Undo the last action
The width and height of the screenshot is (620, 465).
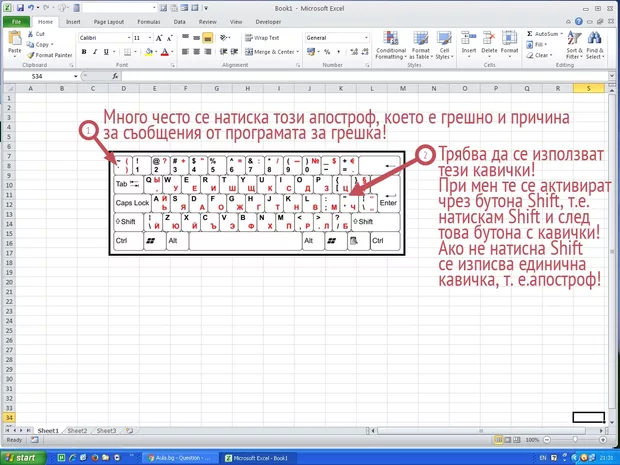coord(31,8)
